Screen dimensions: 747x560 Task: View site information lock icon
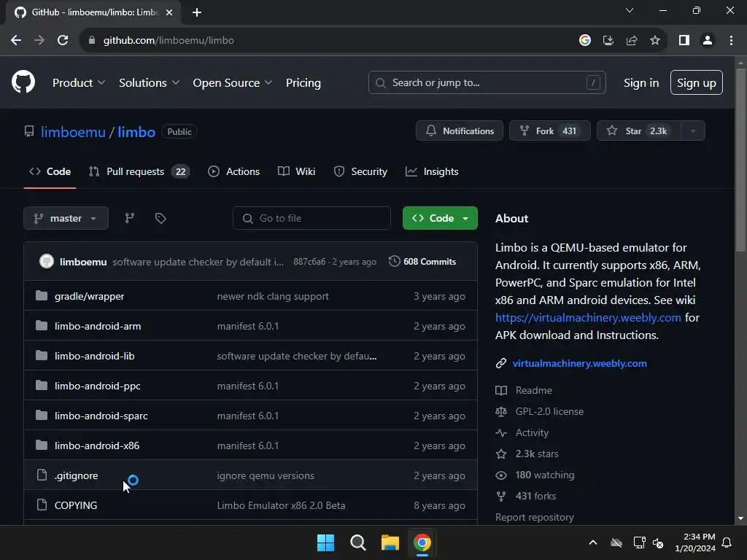(x=91, y=41)
